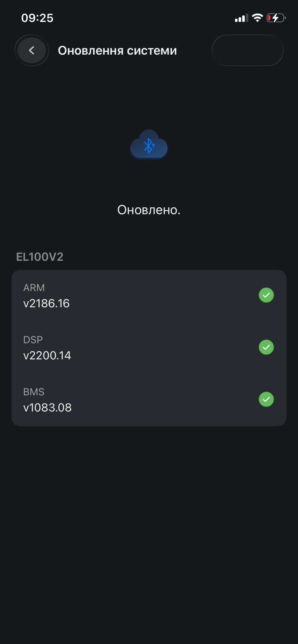The image size is (298, 644).
Task: Tap the ARM green checkmark icon
Action: (266, 295)
